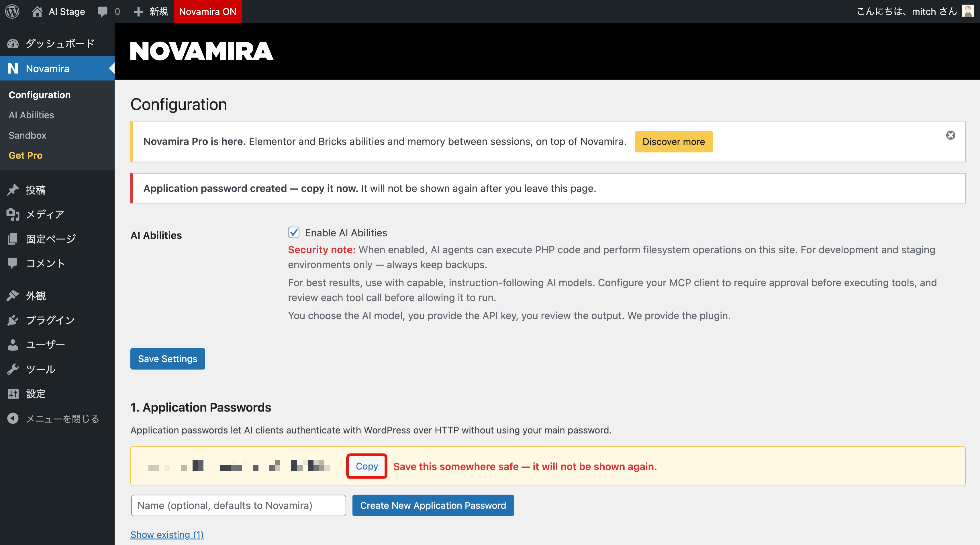
Task: Open the プラグイン menu item
Action: (57, 320)
